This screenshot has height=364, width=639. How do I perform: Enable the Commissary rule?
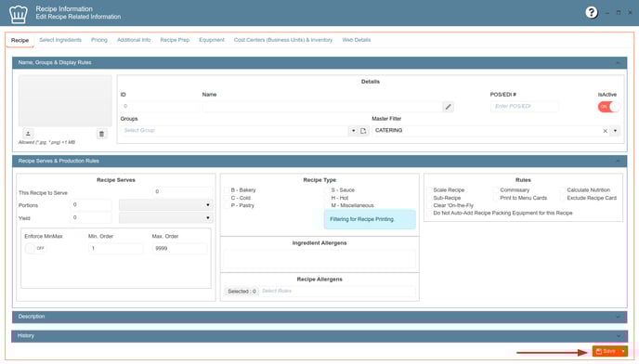[496, 190]
